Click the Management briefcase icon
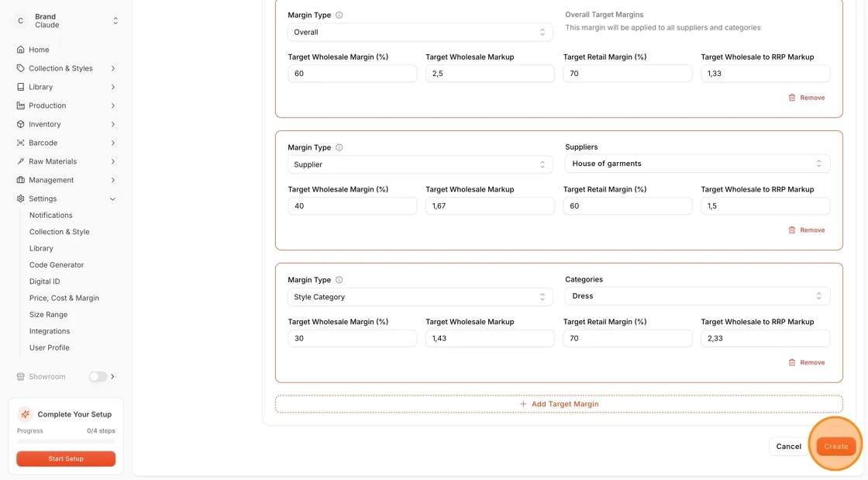The height and width of the screenshot is (480, 868). pyautogui.click(x=20, y=180)
